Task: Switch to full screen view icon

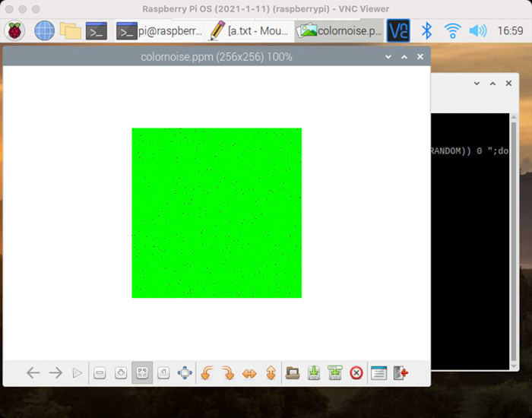Action: [x=185, y=373]
